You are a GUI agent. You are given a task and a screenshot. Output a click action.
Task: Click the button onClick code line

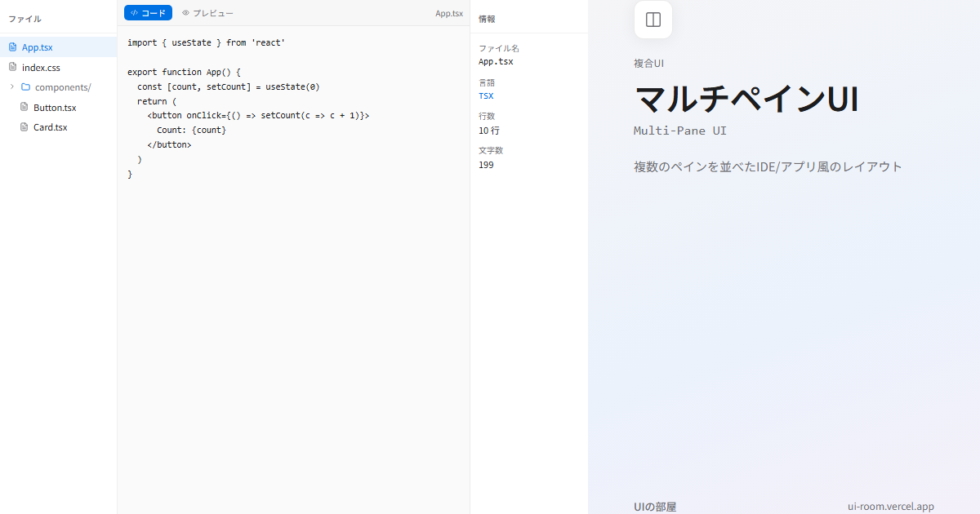pyautogui.click(x=258, y=116)
